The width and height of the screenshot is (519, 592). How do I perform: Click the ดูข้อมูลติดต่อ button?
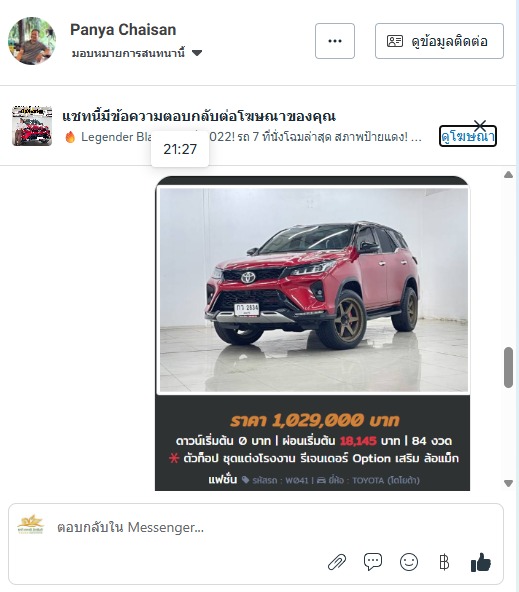439,41
